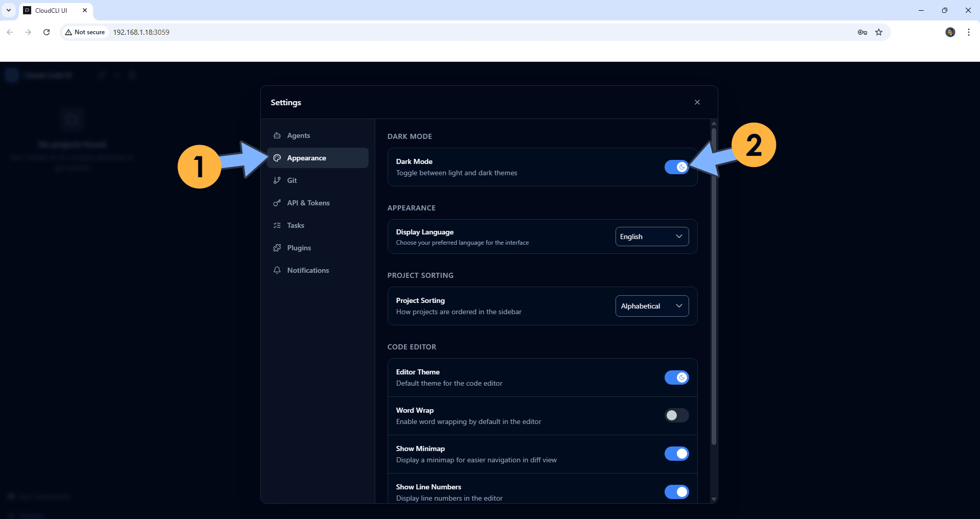The height and width of the screenshot is (519, 980).
Task: Open the browser tab search chevron
Action: point(8,10)
